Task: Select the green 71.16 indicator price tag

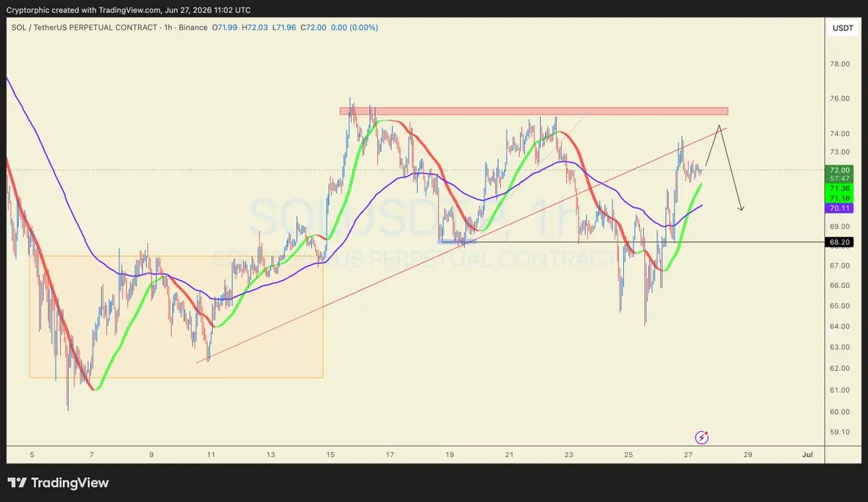Action: tap(839, 198)
